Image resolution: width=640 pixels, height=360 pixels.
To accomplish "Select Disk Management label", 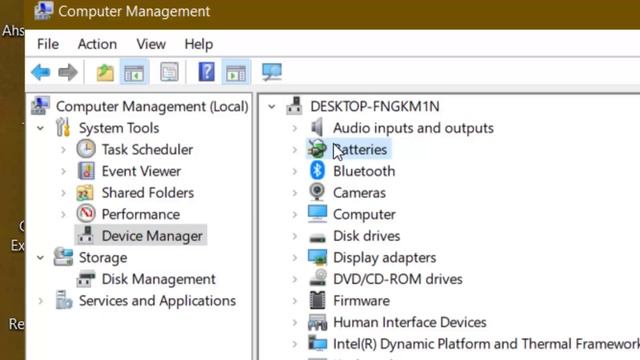I will tap(158, 279).
